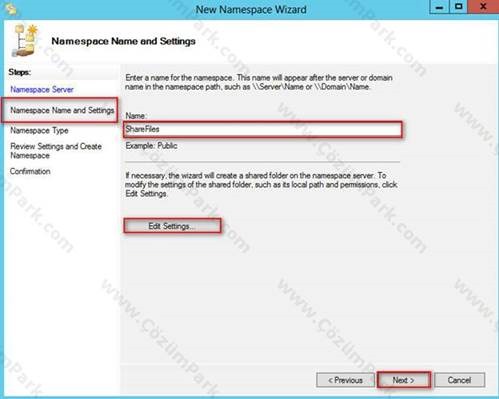The width and height of the screenshot is (499, 399).
Task: Go to the Previous wizard page
Action: (346, 380)
